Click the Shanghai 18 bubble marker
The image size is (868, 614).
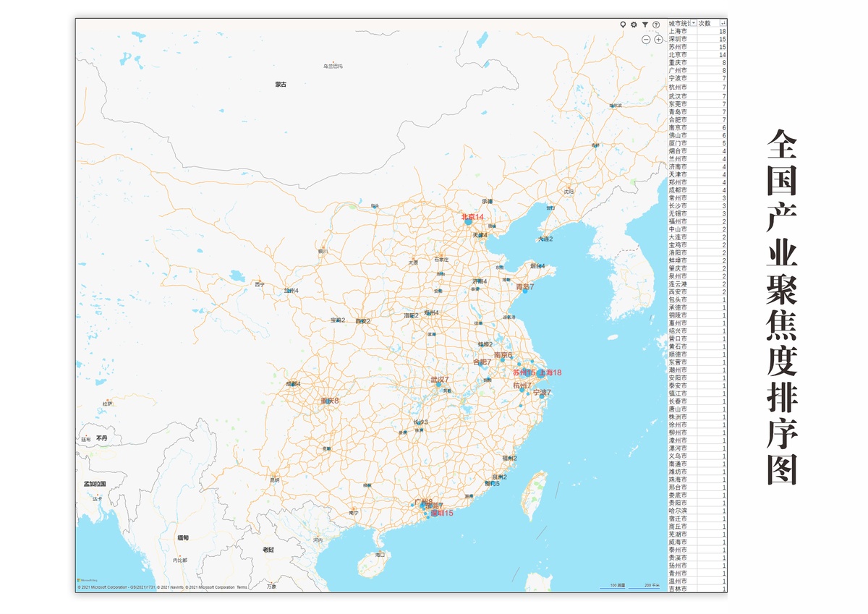(x=540, y=373)
